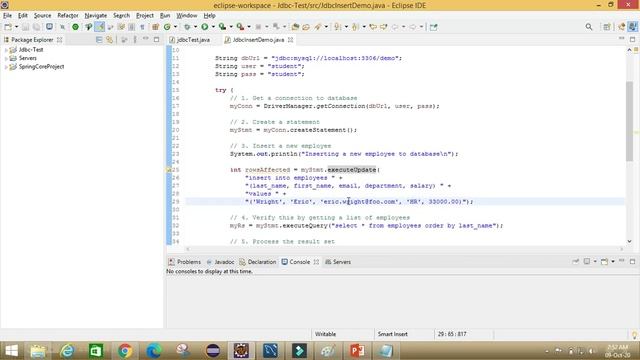640x360 pixels.
Task: Switch to the Java EE perspective icon
Action: [622, 27]
